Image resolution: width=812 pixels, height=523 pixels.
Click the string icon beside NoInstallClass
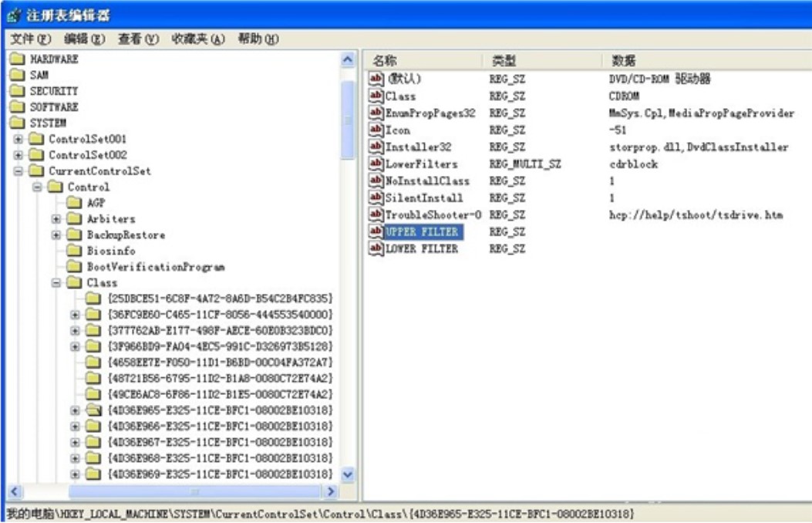coord(376,181)
